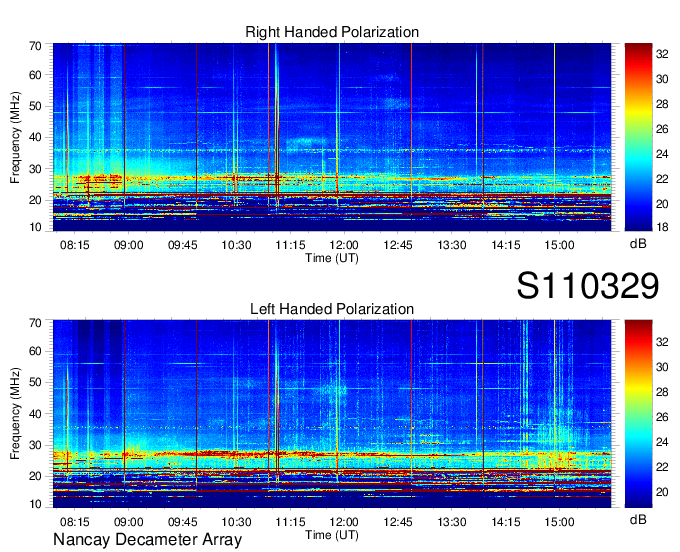This screenshot has width=680, height=552.
Task: Click the 50 MHz tick on upper frequency axis
Action: [35, 106]
